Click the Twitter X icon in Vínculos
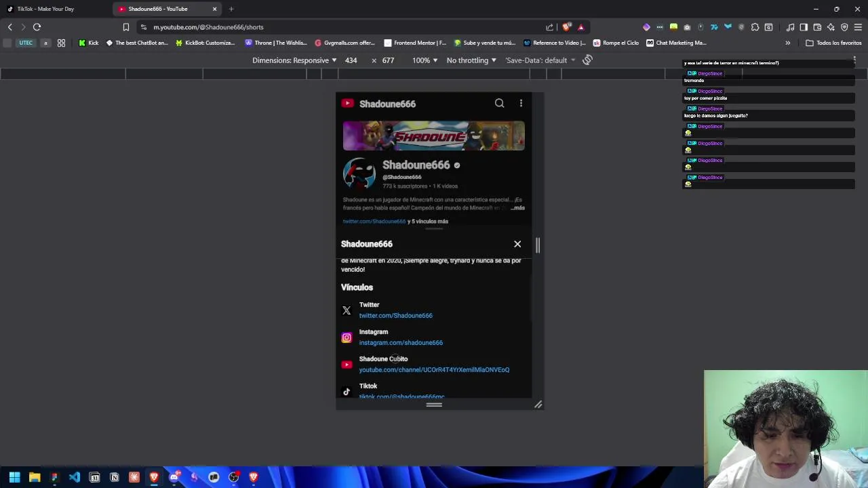 click(347, 310)
